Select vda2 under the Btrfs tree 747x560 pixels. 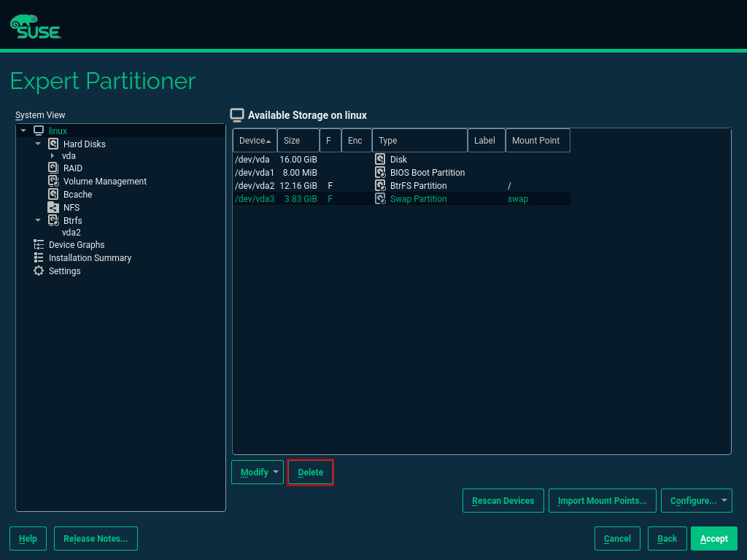tap(71, 232)
